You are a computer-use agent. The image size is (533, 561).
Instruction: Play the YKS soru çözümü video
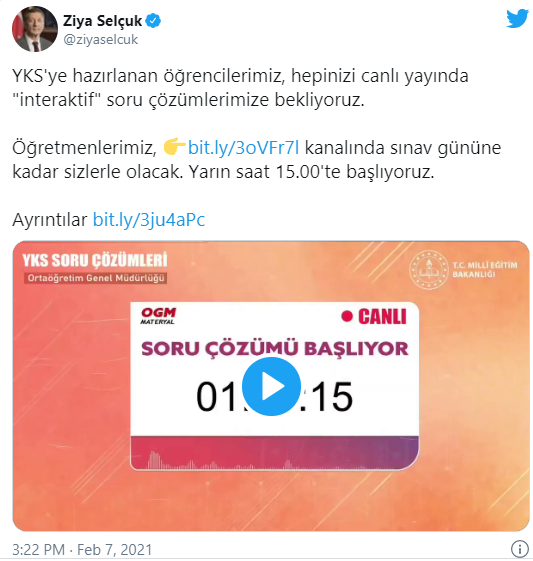(271, 386)
